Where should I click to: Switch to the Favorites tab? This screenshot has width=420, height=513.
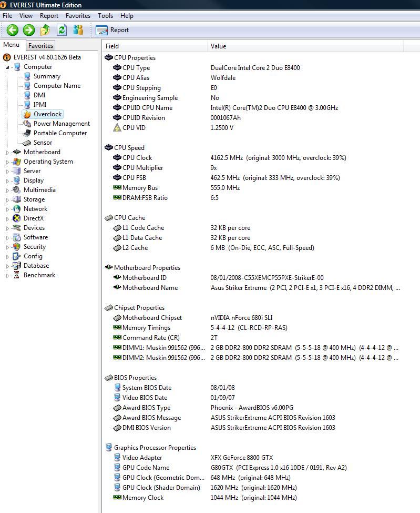pyautogui.click(x=40, y=45)
